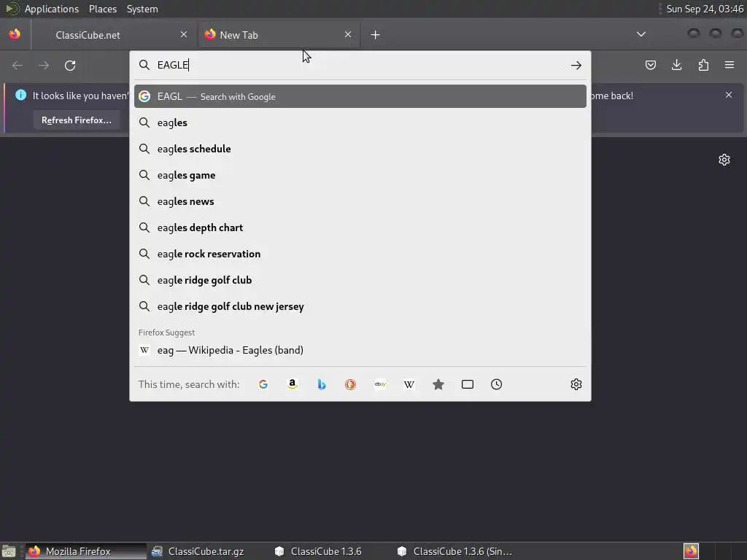Open Firefox View pinned icon
The image size is (747, 560).
(x=15, y=34)
